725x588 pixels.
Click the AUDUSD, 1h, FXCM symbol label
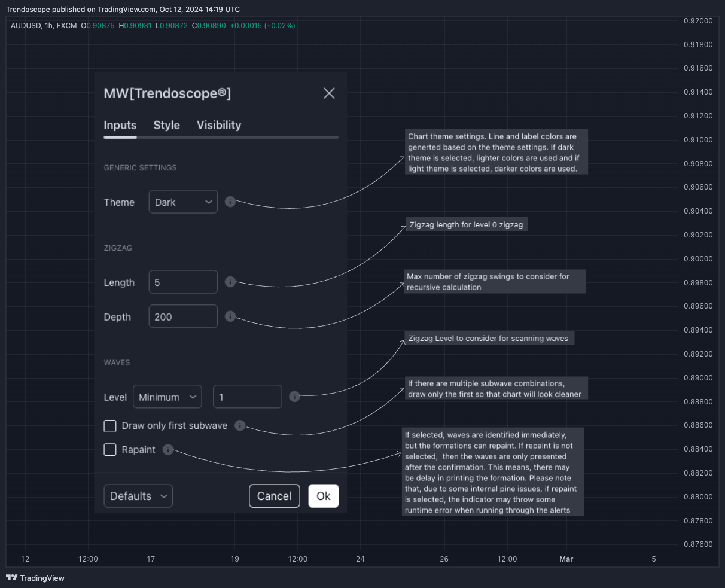point(44,26)
